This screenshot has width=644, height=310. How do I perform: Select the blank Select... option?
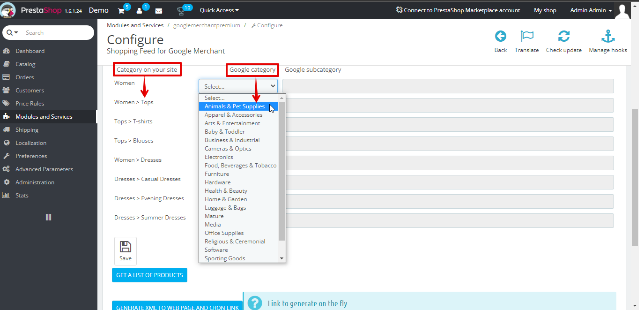coord(238,98)
